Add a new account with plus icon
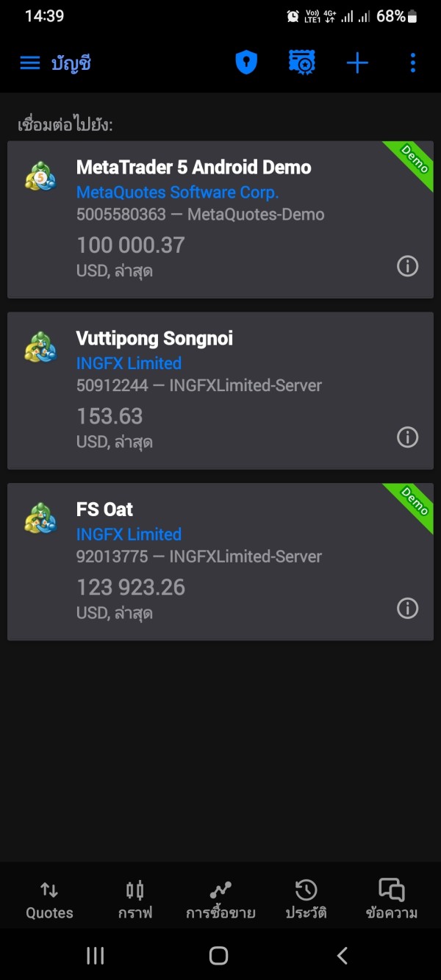Viewport: 441px width, 980px height. pyautogui.click(x=357, y=63)
